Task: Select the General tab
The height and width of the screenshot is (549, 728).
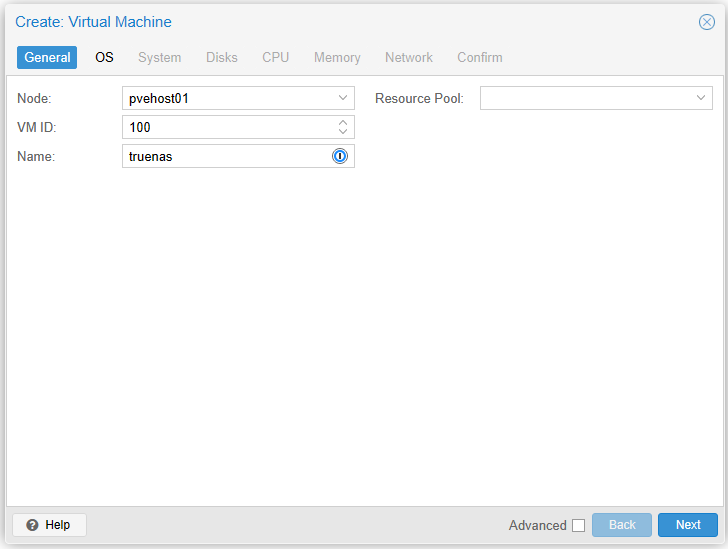Action: (47, 57)
